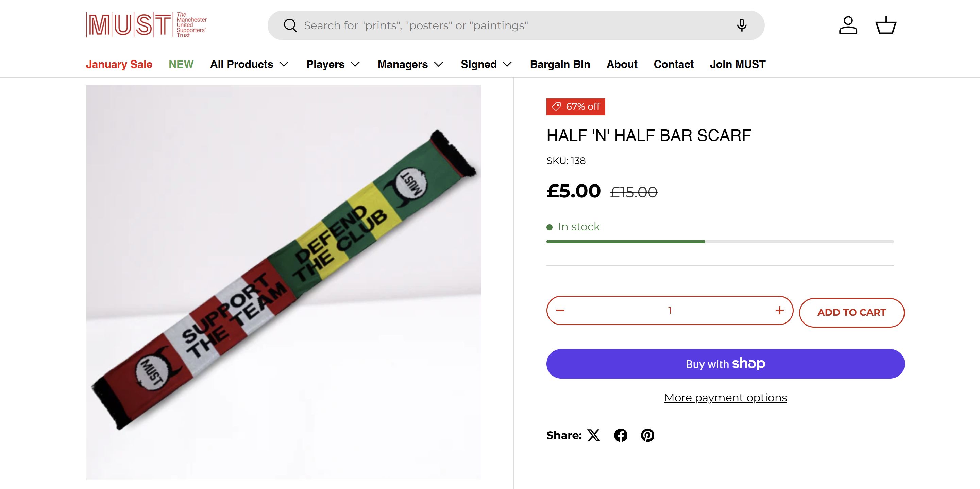Click the search magnifier icon

pos(290,25)
